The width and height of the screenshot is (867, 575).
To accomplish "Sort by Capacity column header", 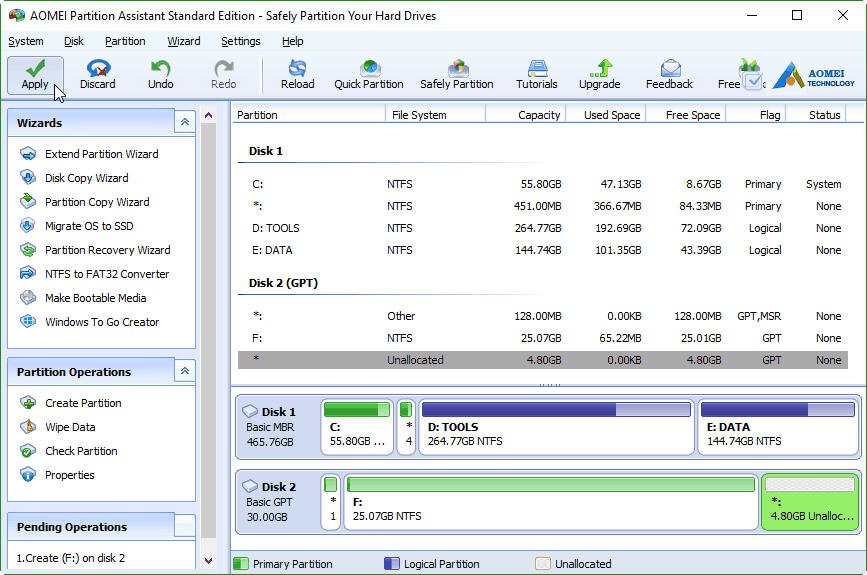I will click(x=525, y=115).
